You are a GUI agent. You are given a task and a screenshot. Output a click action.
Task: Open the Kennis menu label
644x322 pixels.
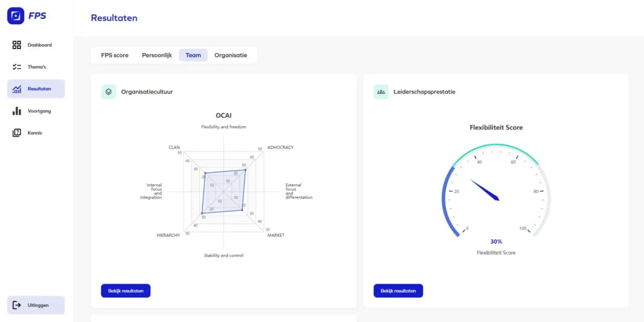tap(35, 133)
